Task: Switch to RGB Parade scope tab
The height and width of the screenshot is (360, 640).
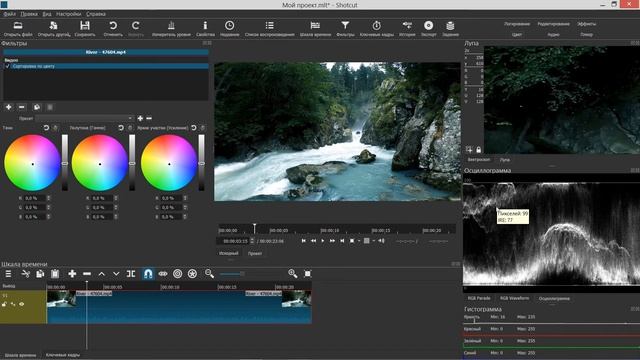Action: (x=479, y=298)
